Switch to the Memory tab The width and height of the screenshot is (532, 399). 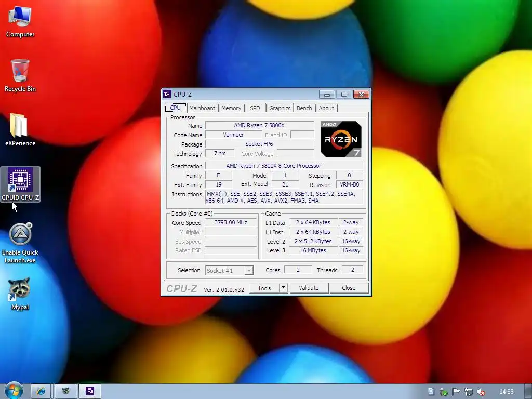[x=231, y=108]
